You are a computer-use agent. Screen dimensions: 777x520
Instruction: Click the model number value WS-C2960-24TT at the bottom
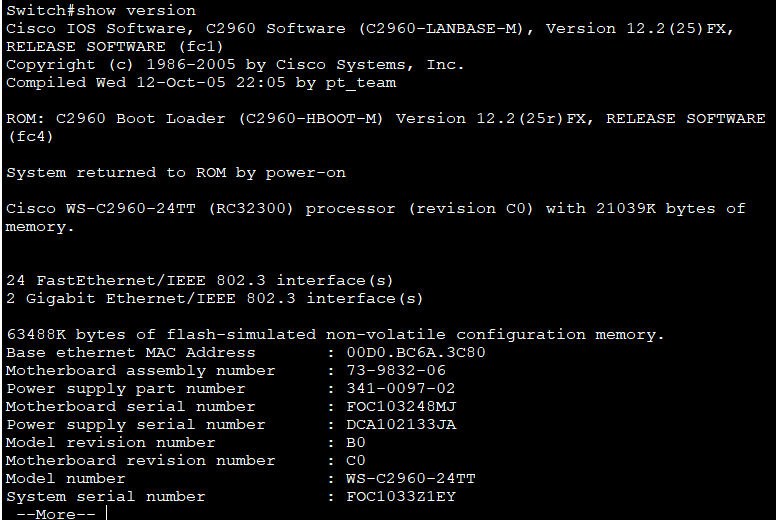pos(411,478)
